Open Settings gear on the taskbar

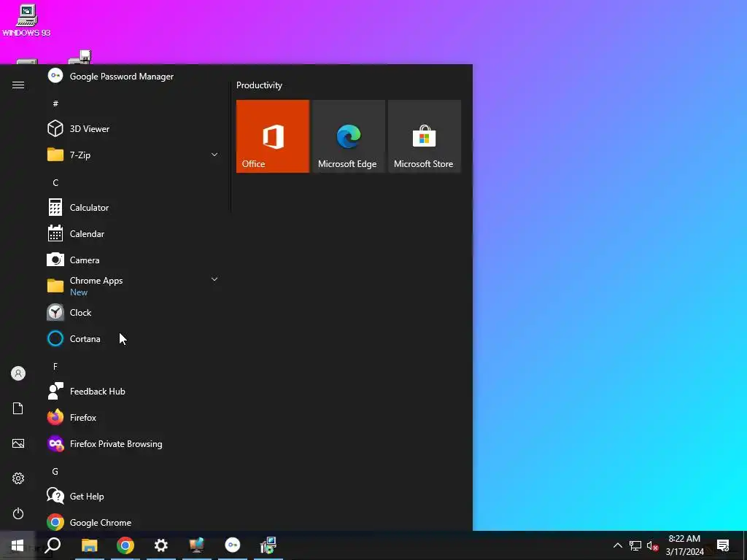click(x=161, y=545)
